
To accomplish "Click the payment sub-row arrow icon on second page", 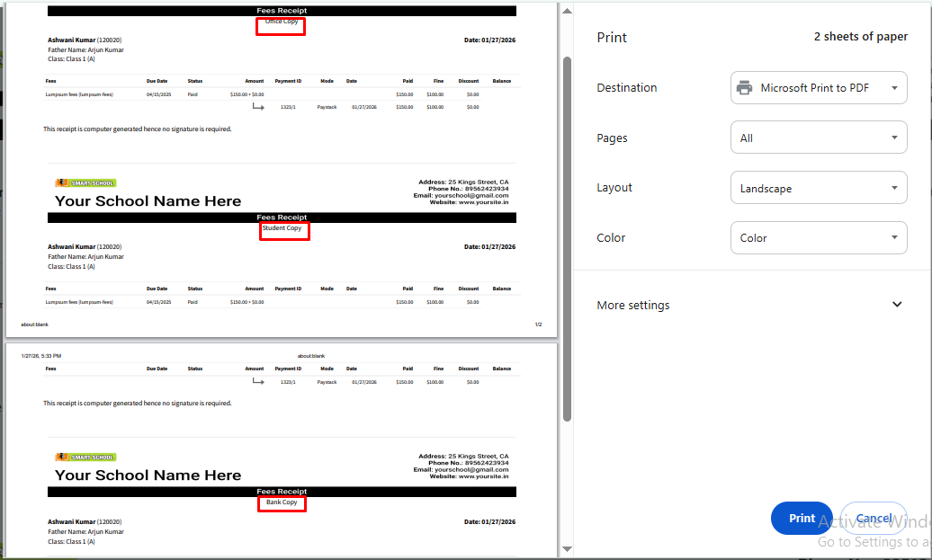I will (257, 381).
